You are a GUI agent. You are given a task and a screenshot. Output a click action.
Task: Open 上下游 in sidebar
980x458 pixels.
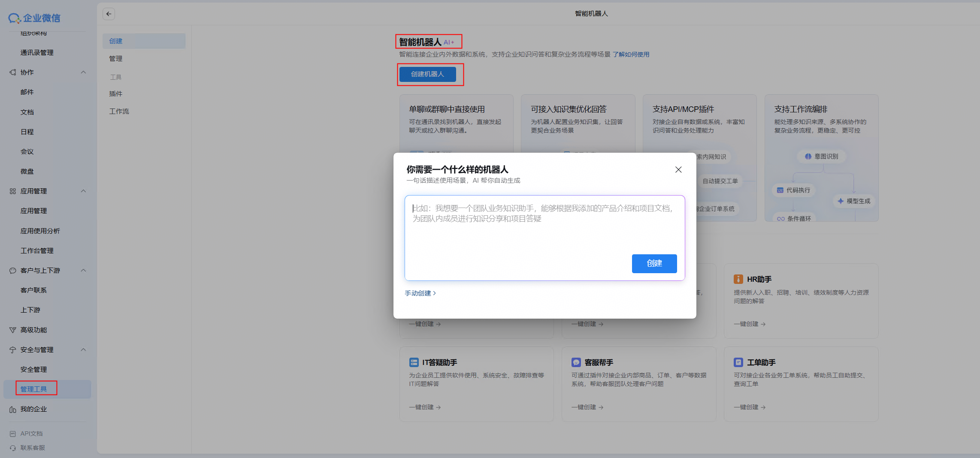pyautogui.click(x=30, y=310)
